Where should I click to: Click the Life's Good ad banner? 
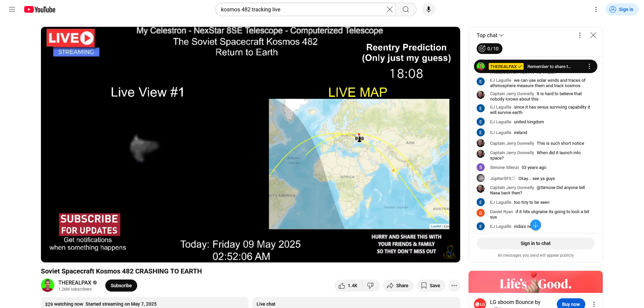535,282
